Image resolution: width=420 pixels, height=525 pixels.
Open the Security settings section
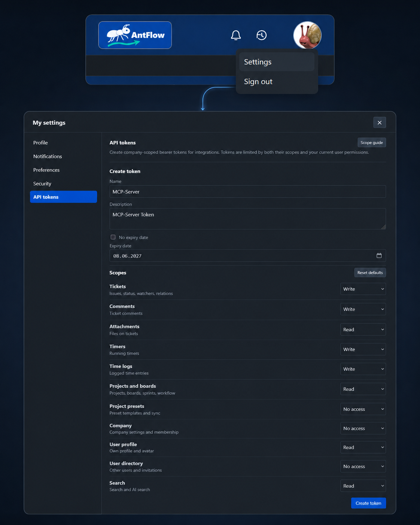[x=63, y=183]
